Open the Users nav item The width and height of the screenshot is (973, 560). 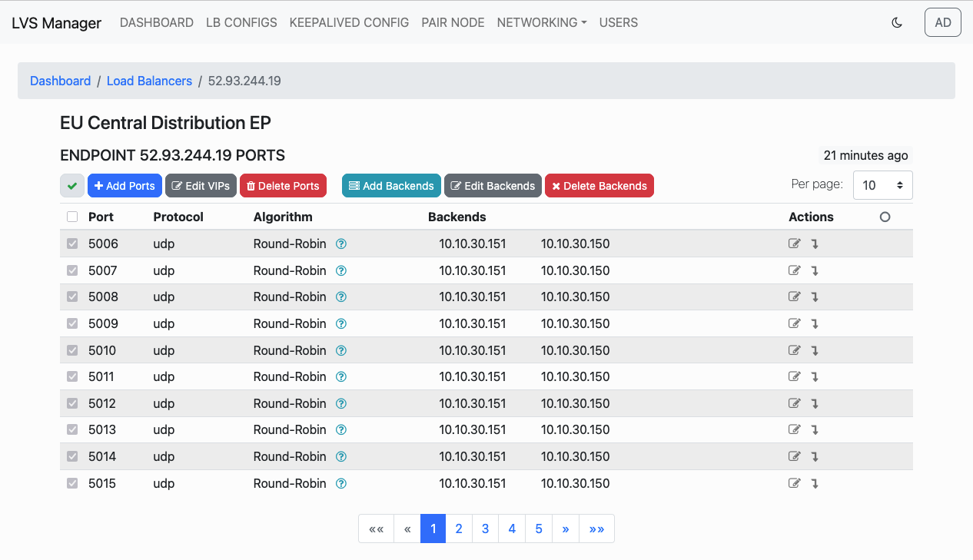pos(619,23)
